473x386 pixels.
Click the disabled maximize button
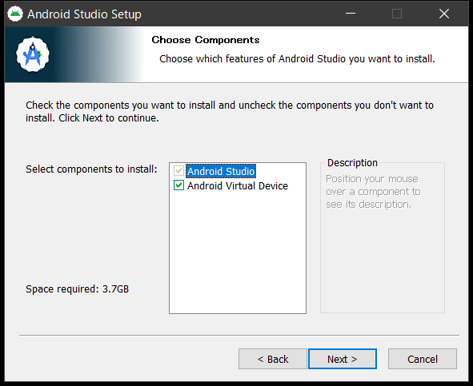tap(397, 14)
